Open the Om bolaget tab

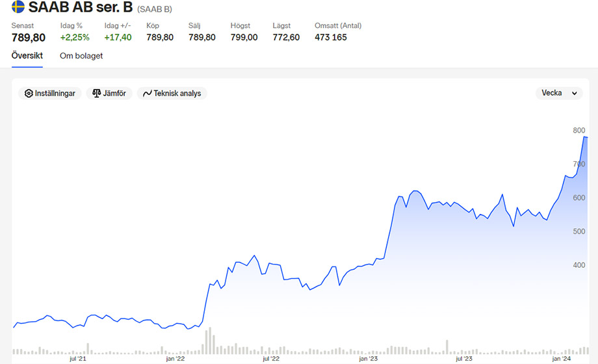81,56
